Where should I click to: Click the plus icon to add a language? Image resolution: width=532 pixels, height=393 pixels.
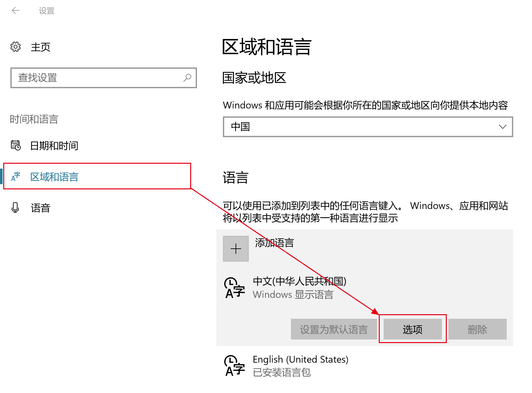pyautogui.click(x=236, y=248)
